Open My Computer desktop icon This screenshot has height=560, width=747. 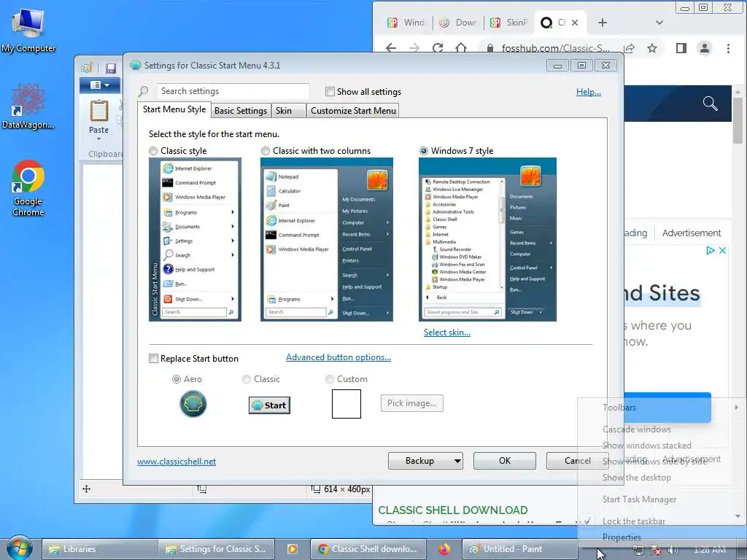coord(28,31)
